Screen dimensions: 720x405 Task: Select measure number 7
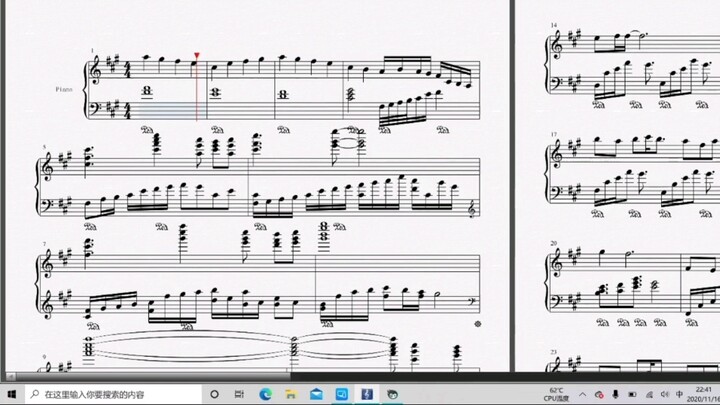pos(45,244)
